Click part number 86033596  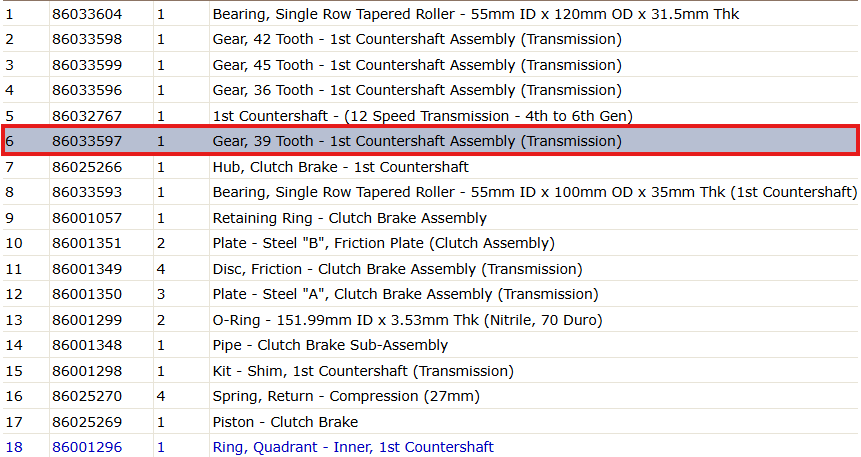[x=87, y=90]
